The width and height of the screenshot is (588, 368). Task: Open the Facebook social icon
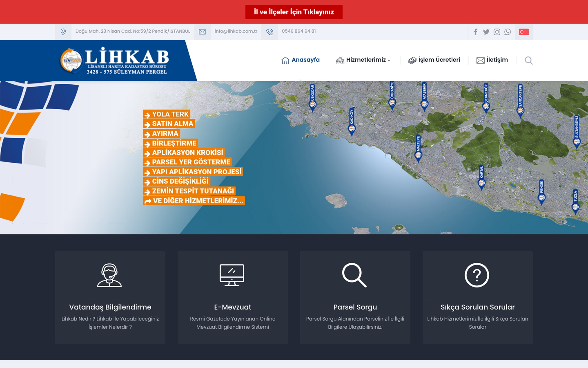click(475, 32)
